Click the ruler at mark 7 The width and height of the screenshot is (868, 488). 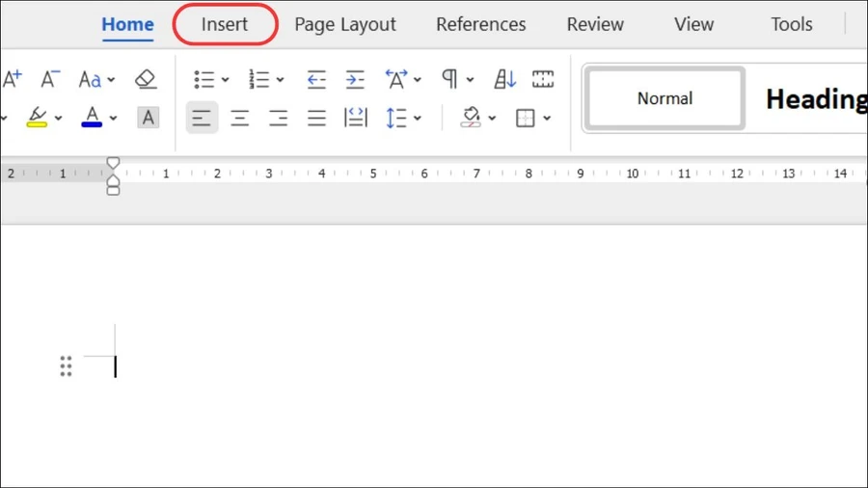click(x=476, y=174)
